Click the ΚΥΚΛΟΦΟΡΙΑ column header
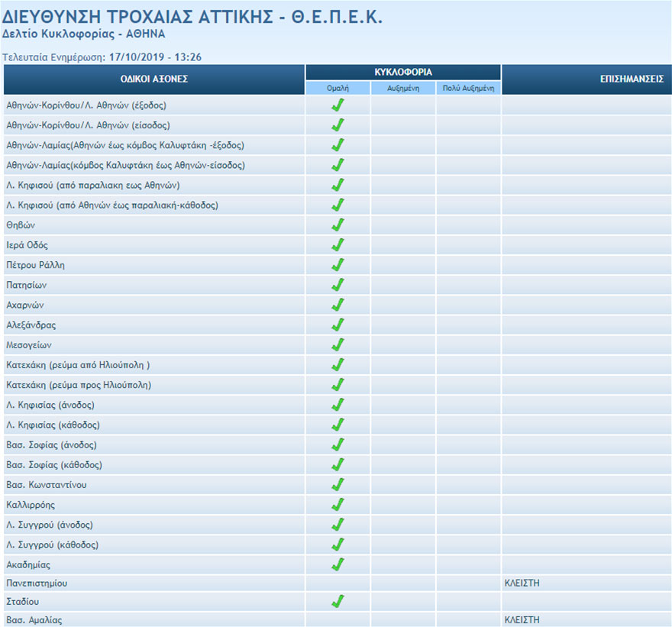The image size is (672, 627). point(403,72)
